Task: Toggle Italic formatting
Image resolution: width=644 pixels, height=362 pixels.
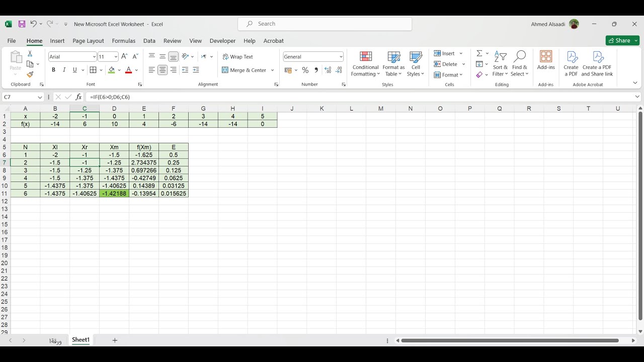Action: [x=64, y=70]
